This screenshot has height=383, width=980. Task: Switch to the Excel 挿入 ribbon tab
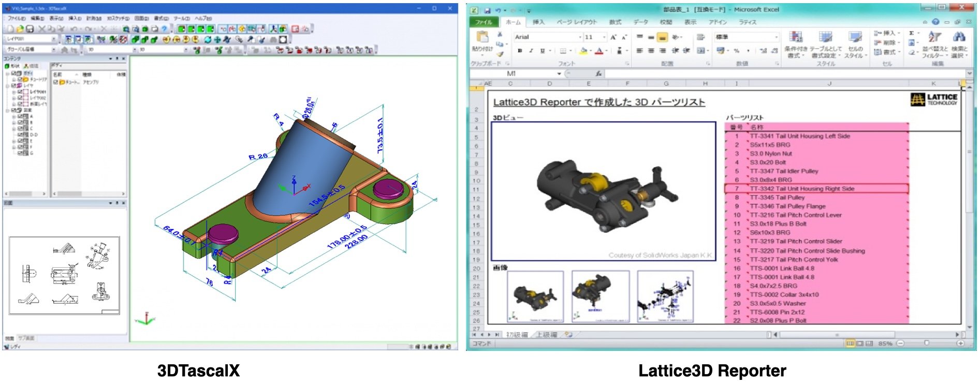coord(538,22)
